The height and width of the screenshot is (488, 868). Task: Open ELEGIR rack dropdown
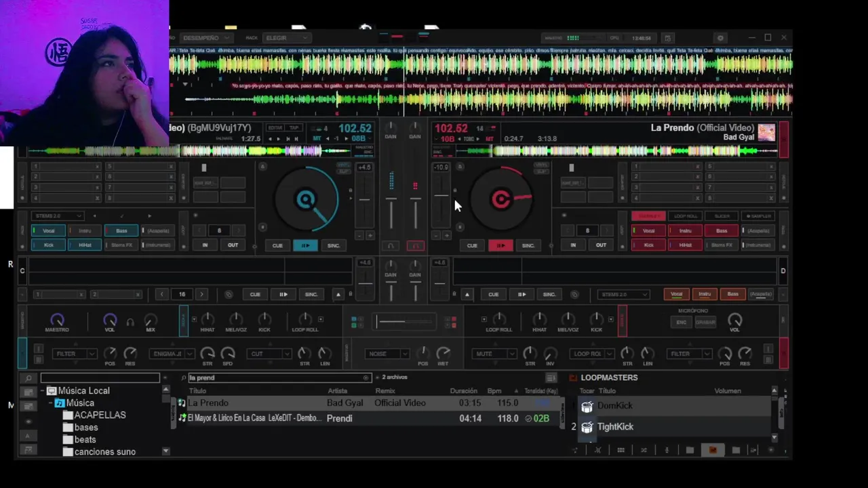coord(286,38)
